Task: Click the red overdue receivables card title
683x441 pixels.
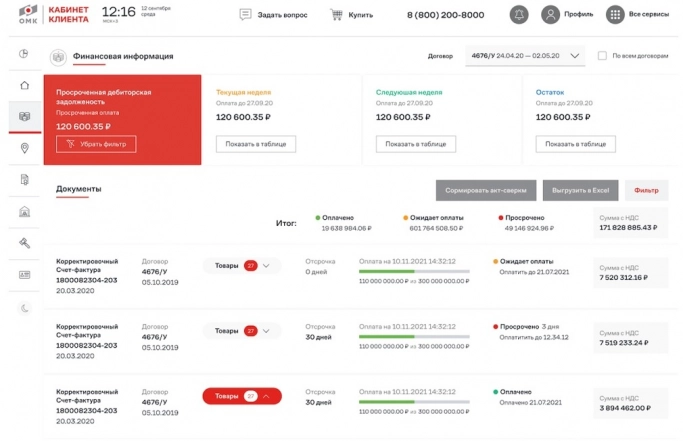Action: point(104,97)
